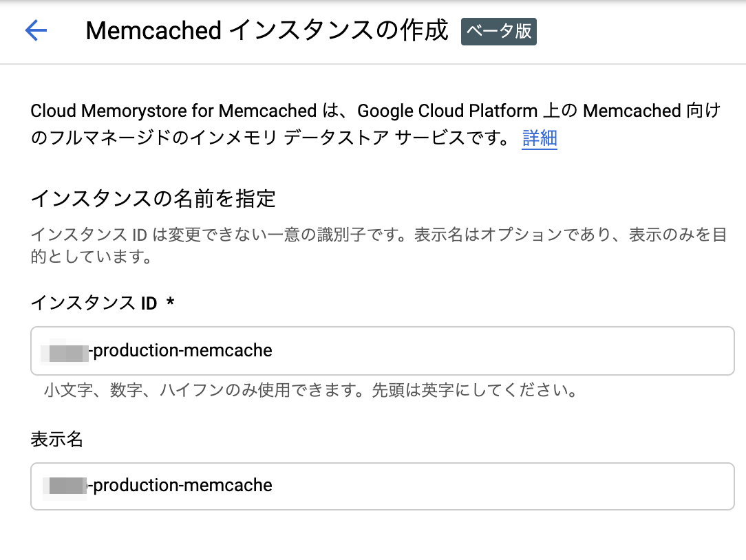Click helper text about 小文字、数字、ハイフン
This screenshot has height=560, width=746.
310,390
